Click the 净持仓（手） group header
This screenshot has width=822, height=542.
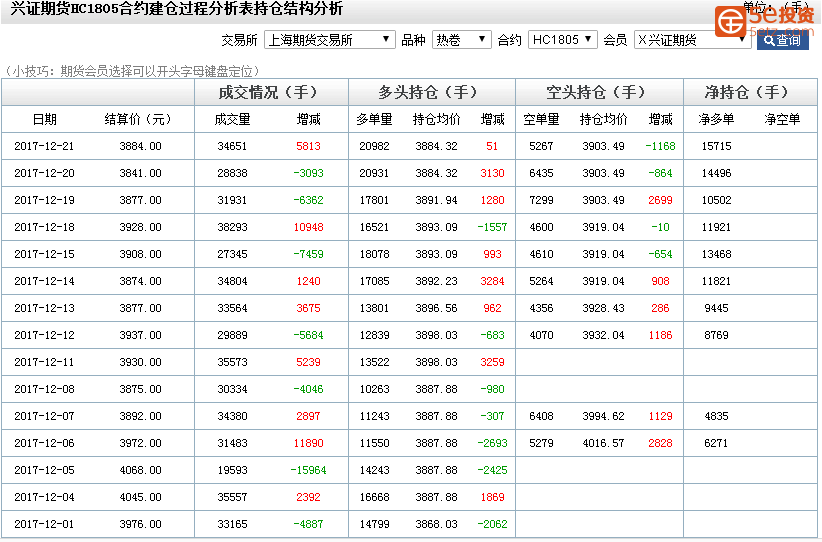coord(750,92)
